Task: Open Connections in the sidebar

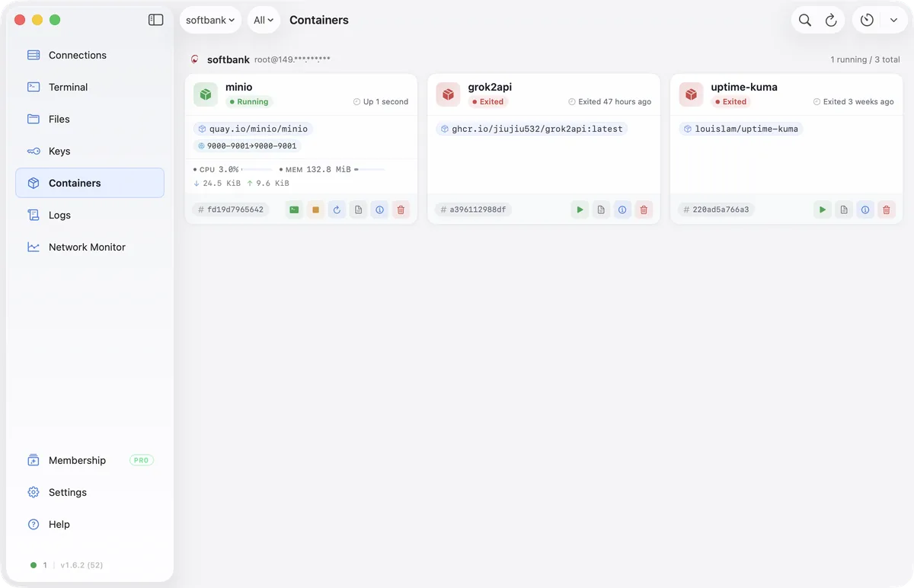Action: (90, 55)
